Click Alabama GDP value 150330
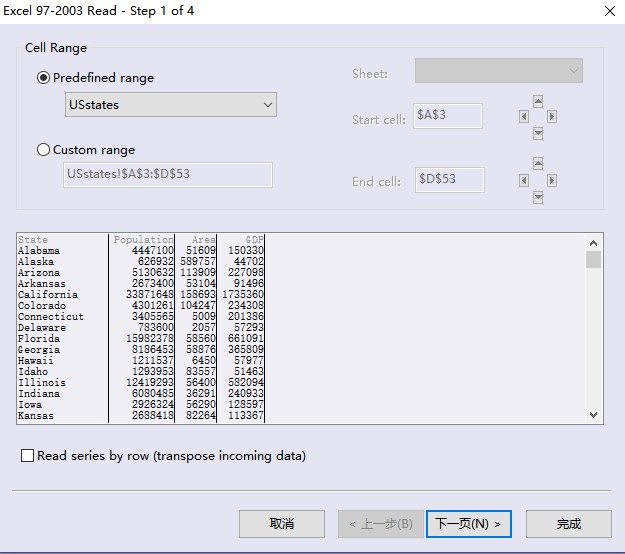 pos(246,250)
